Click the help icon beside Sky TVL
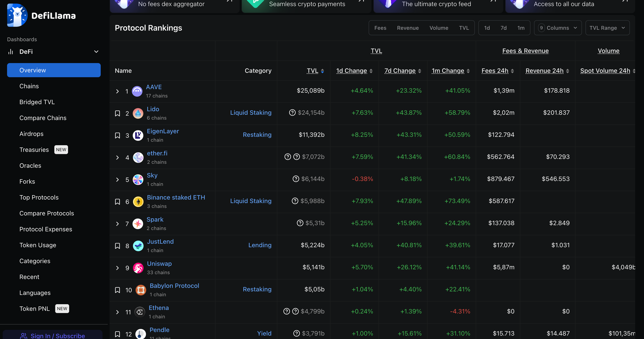Screen dimensions: 644x339 click(x=296, y=179)
